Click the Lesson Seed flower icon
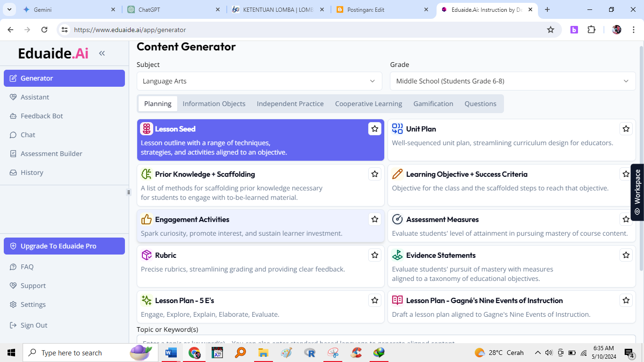The image size is (644, 362). [x=147, y=129]
